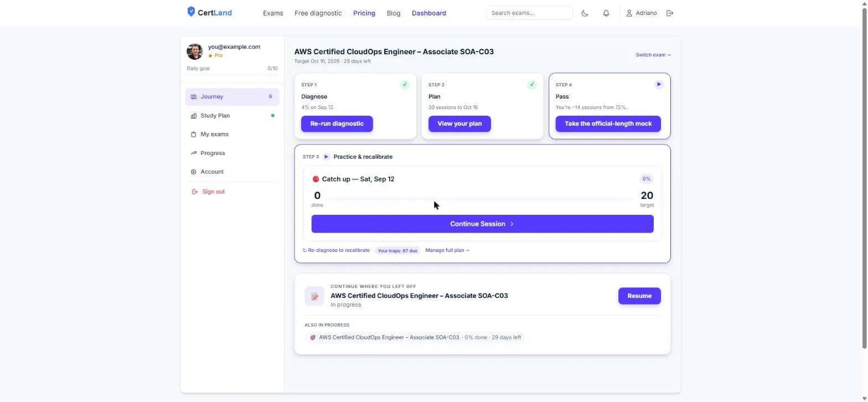
Task: Go to Dashboard in the top navigation
Action: (x=429, y=13)
